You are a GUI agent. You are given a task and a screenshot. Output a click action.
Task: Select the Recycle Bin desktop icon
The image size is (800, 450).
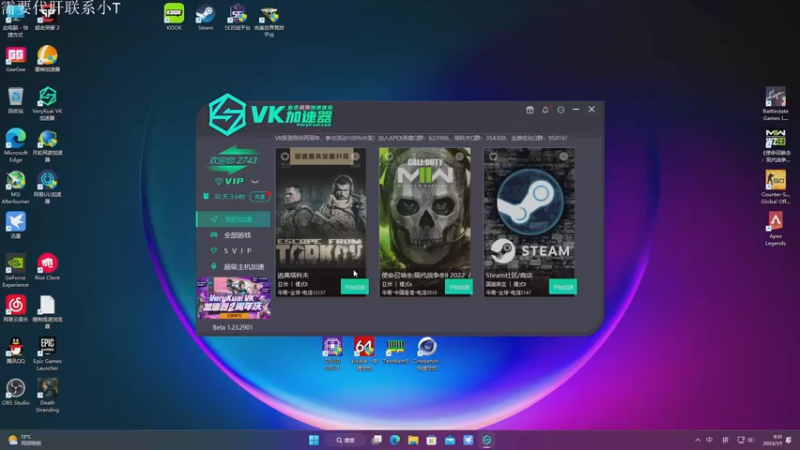15,101
